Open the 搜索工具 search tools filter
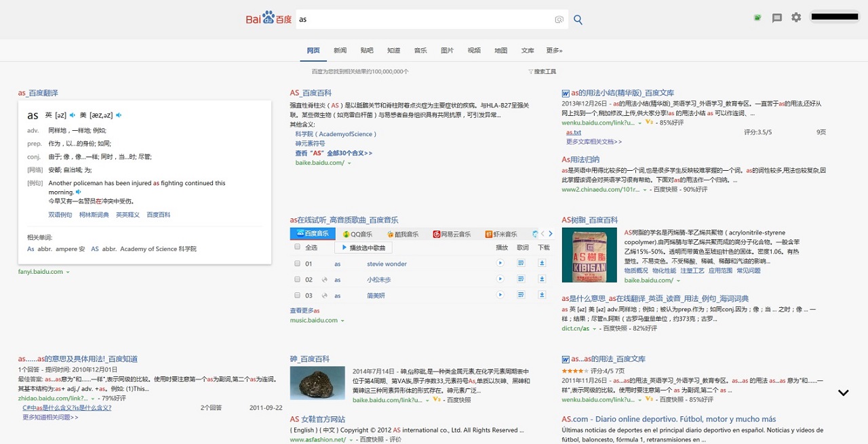 pos(542,71)
